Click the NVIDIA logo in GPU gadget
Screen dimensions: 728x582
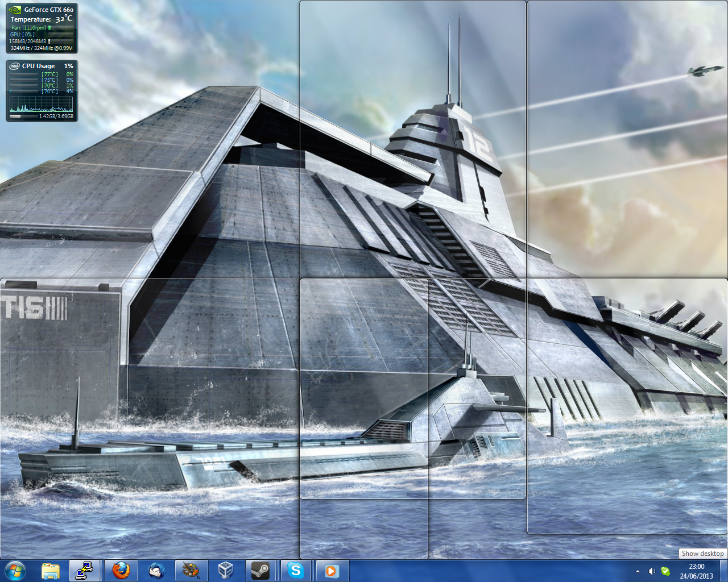(15, 10)
